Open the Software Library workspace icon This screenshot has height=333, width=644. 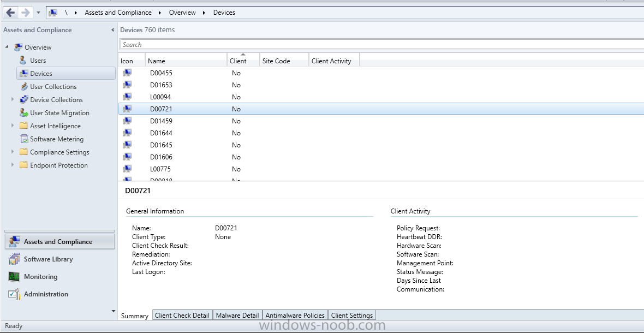point(14,259)
